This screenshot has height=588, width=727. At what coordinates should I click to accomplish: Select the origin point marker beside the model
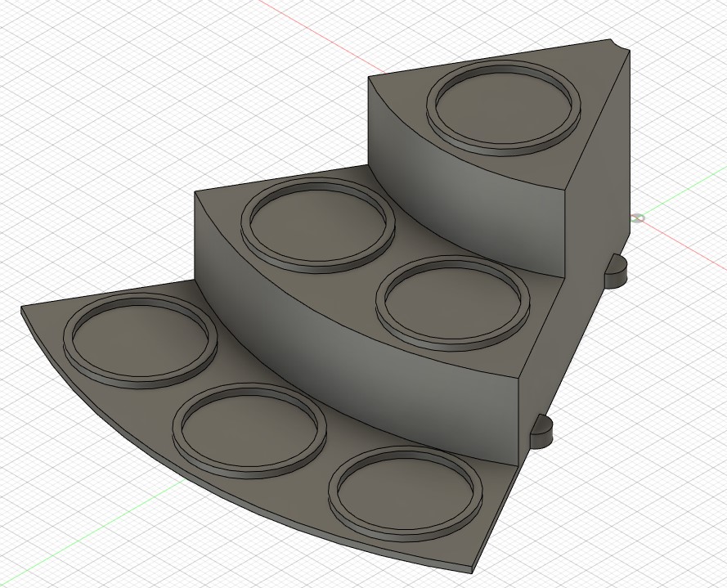[639, 218]
